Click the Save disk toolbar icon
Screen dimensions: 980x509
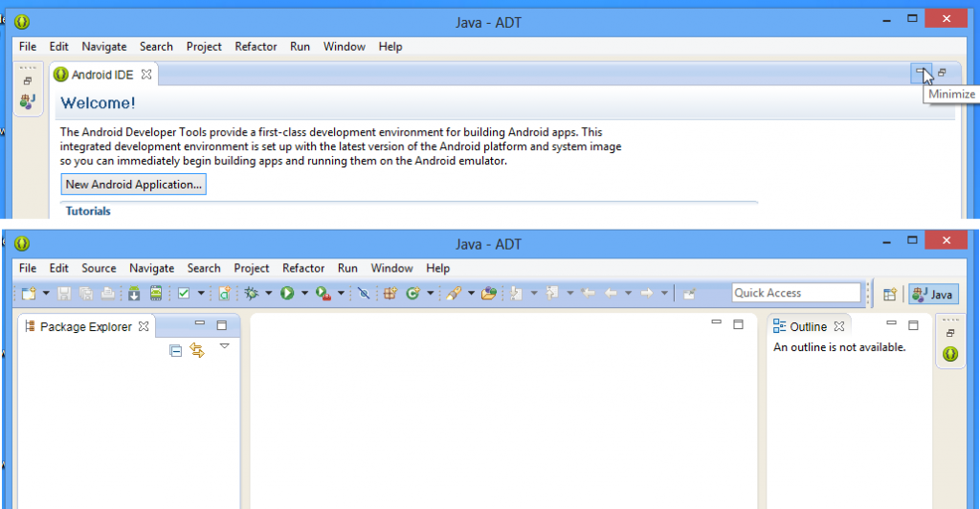click(64, 294)
